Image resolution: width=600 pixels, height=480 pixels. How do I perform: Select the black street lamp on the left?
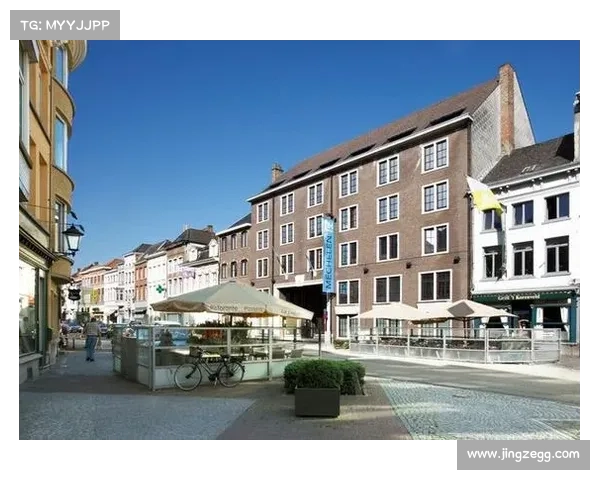(73, 237)
